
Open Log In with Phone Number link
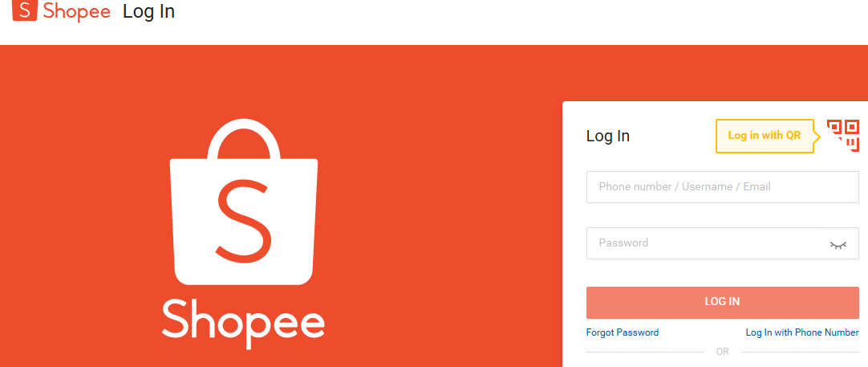[802, 332]
